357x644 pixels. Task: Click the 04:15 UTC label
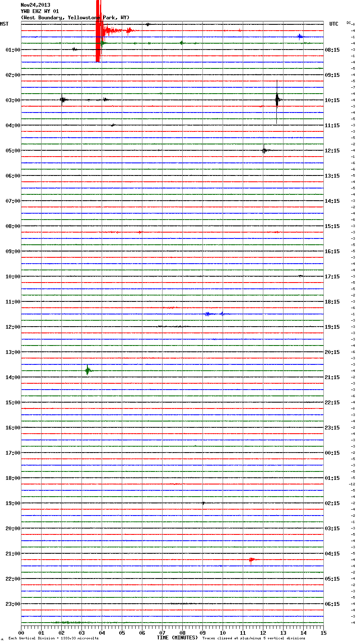click(332, 553)
